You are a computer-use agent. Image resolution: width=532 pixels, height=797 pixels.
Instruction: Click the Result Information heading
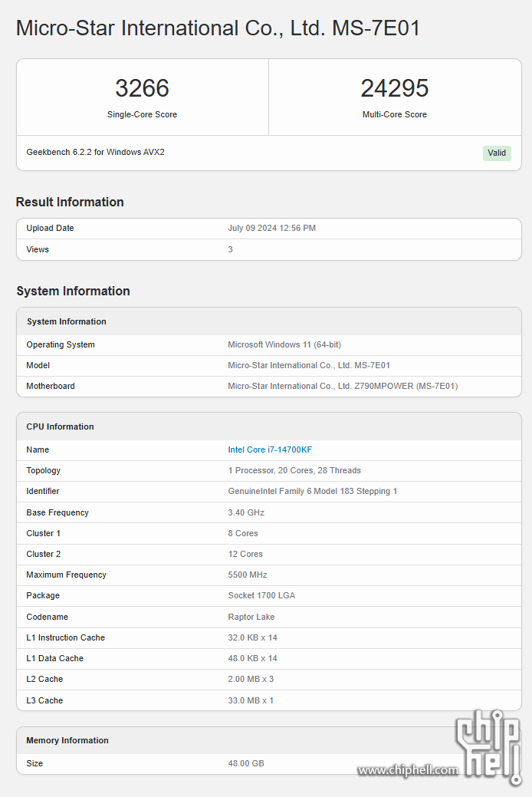tap(70, 202)
